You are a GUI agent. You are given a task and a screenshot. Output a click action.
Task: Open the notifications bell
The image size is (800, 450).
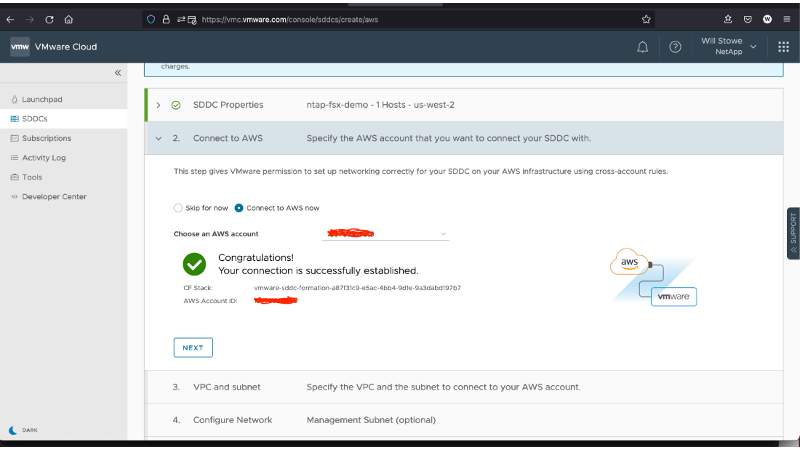(x=642, y=47)
